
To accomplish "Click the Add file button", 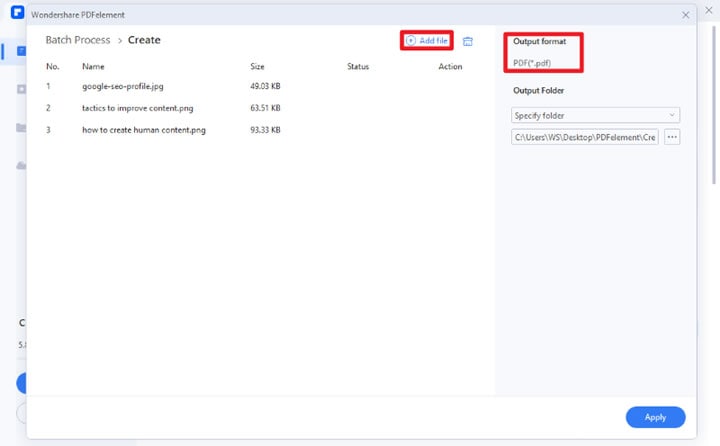I will click(427, 40).
